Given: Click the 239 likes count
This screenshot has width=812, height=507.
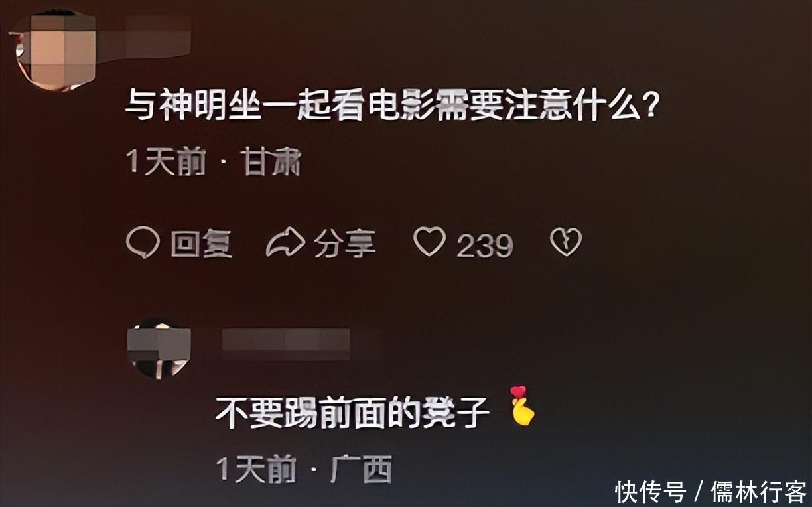Looking at the screenshot, I should 485,246.
